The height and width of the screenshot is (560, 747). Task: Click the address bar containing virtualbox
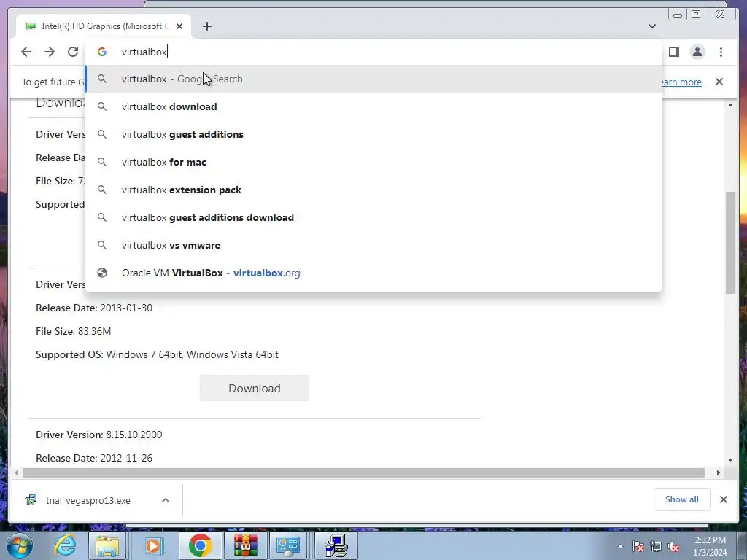click(373, 52)
